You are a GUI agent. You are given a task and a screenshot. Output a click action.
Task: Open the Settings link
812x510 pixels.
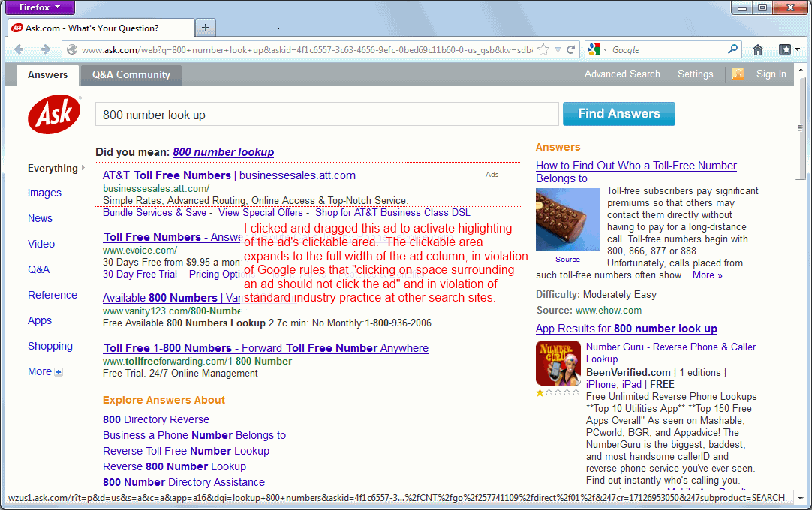pyautogui.click(x=695, y=74)
